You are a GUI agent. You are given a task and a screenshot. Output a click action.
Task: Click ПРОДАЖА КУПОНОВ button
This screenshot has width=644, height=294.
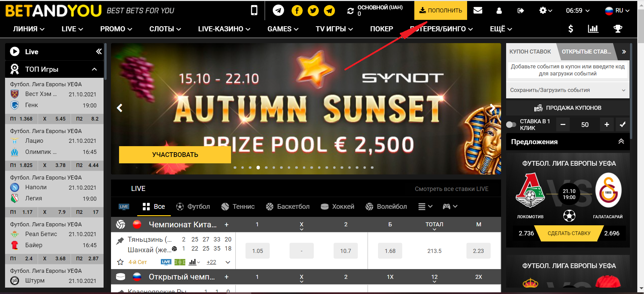click(568, 108)
